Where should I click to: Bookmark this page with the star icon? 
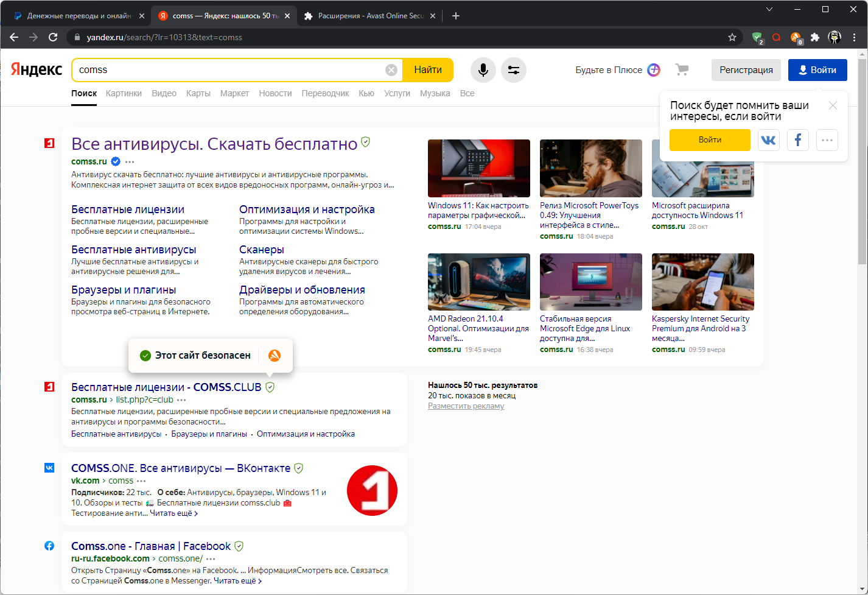pos(732,37)
